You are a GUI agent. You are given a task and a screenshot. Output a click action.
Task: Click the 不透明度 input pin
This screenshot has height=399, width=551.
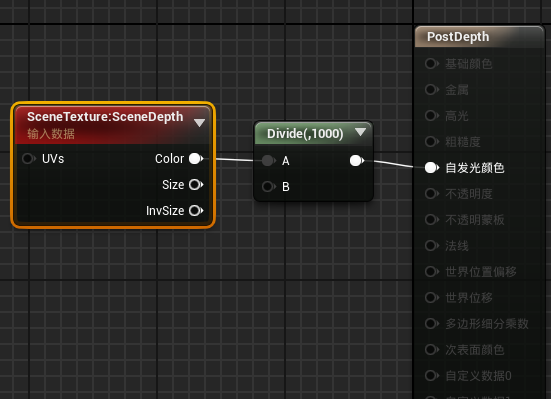(432, 194)
